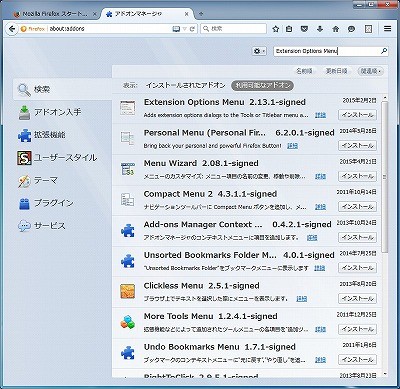The width and height of the screenshot is (400, 389).
Task: Select the プラグイン sidebar category
Action: (x=62, y=203)
